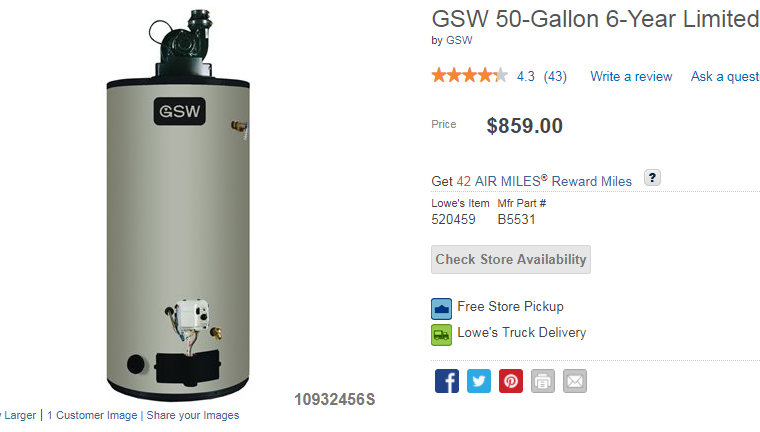Click the Lowe's Truck Delivery icon
Viewport: 760px width, 432px height.
[441, 335]
